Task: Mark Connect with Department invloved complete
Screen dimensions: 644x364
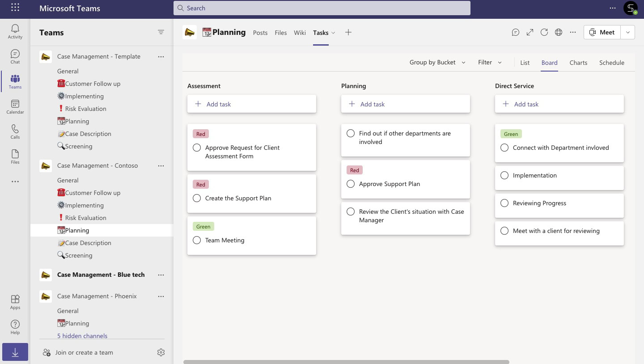Action: click(504, 148)
